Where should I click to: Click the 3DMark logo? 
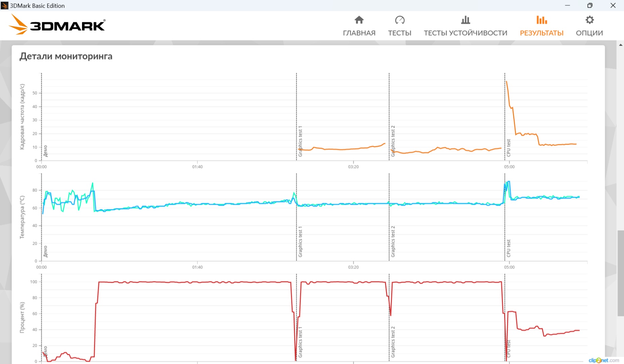(57, 24)
